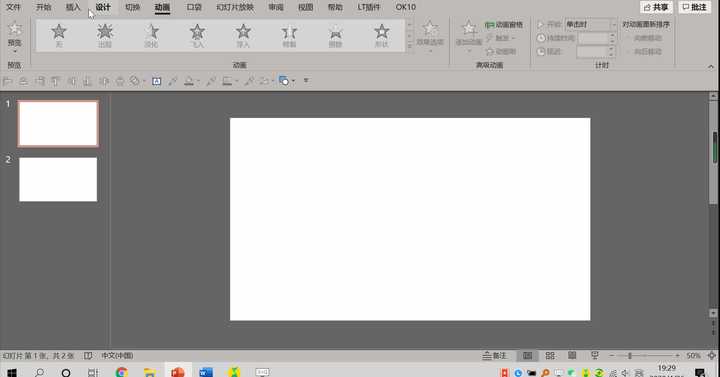Viewport: 720px width, 377px height.
Task: Switch to the 设计 Design tab
Action: point(103,7)
